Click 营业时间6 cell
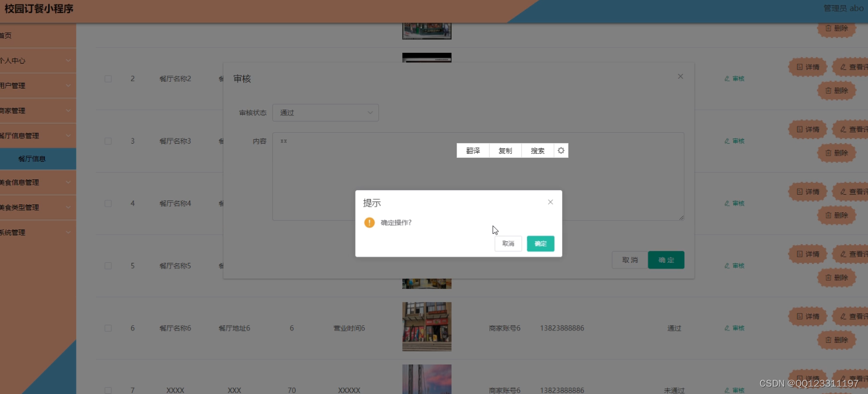The width and height of the screenshot is (868, 394). click(x=349, y=328)
